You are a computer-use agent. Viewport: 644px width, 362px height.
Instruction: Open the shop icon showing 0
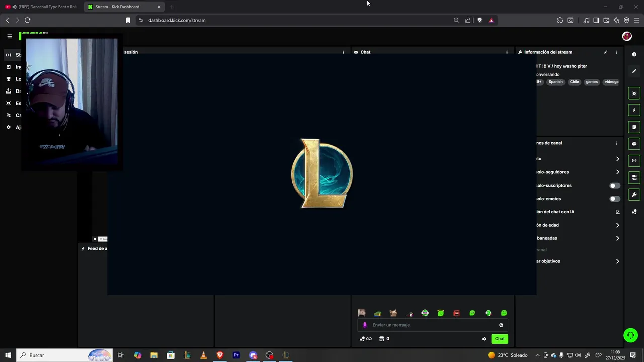384,339
